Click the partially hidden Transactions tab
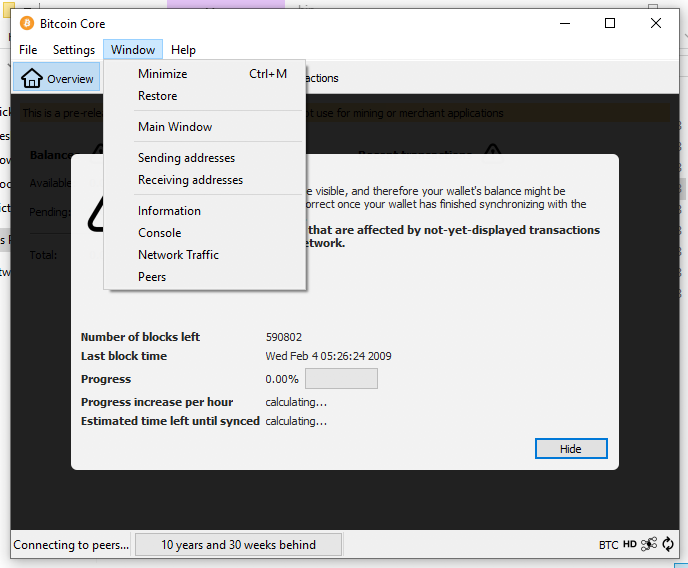This screenshot has height=568, width=688. coord(322,78)
